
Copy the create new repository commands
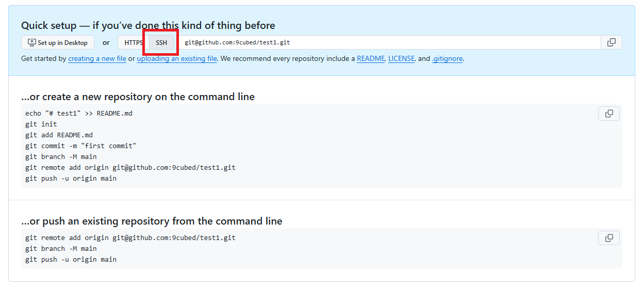[609, 114]
